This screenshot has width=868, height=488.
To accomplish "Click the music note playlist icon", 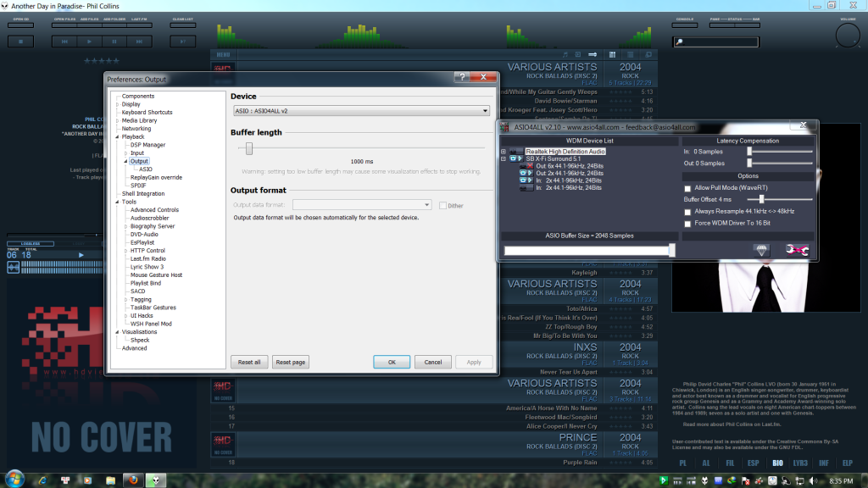I will pos(565,55).
